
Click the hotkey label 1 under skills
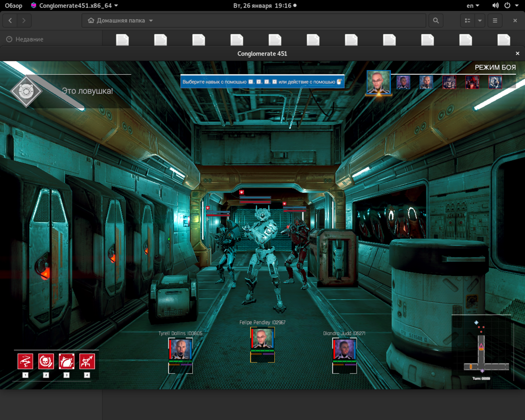click(25, 375)
